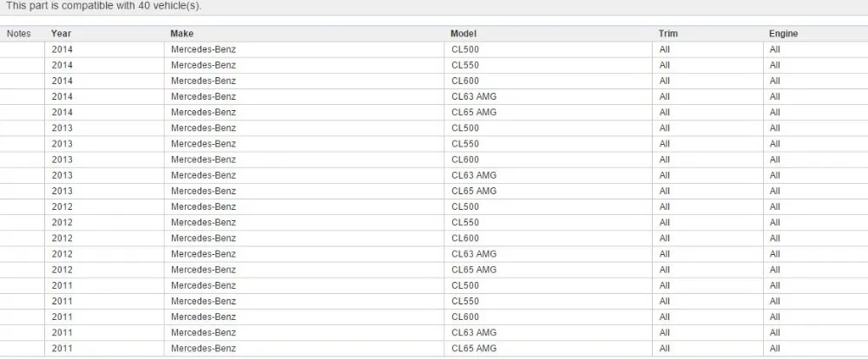Select CL65 AMG model in the 2013 row
Viewport: 868px width, 359px height.
tap(474, 192)
